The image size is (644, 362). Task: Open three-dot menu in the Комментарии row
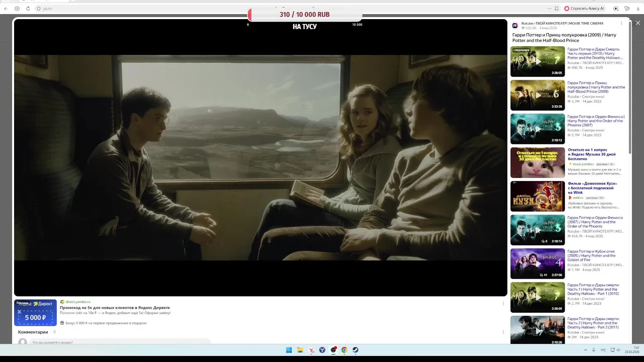coord(503,332)
